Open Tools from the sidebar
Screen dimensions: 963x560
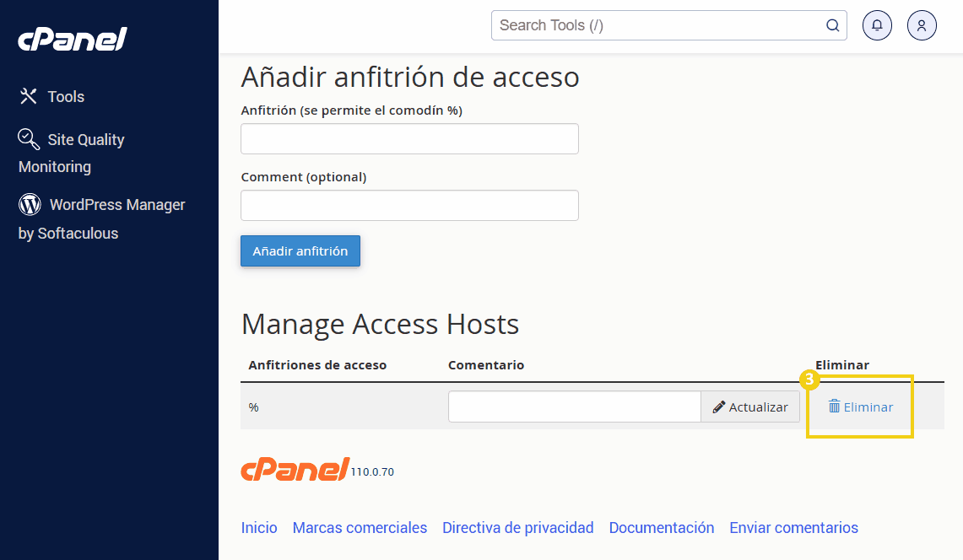52,97
